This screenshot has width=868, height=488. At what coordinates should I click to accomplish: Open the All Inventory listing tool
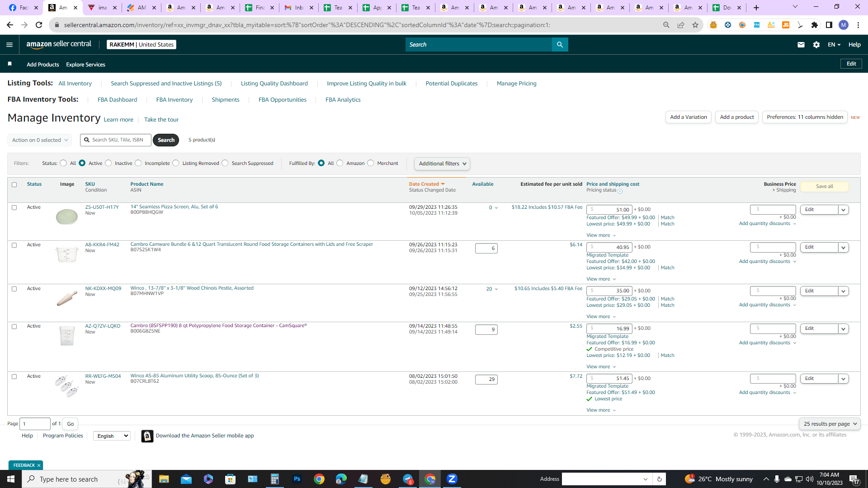[x=75, y=84]
